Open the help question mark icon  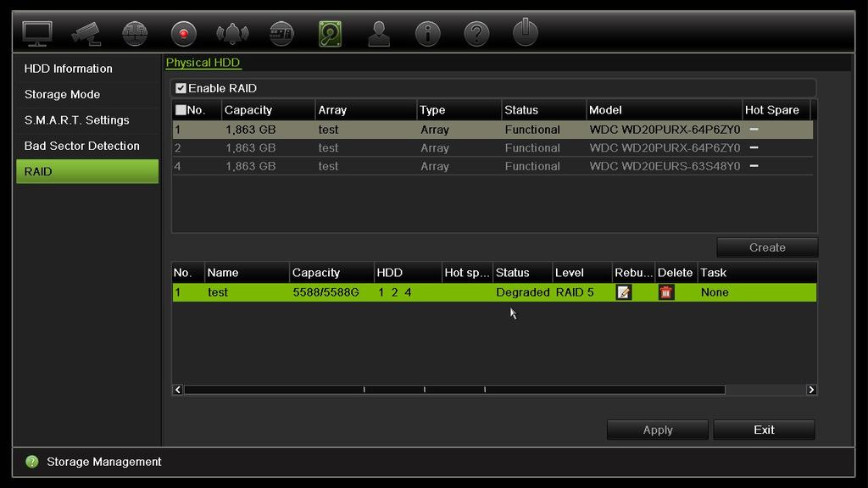click(x=476, y=33)
